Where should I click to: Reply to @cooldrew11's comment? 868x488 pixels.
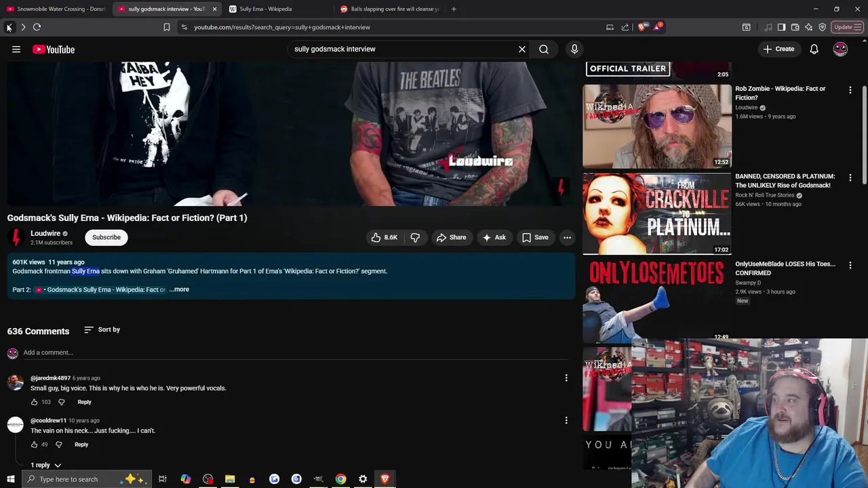(81, 445)
